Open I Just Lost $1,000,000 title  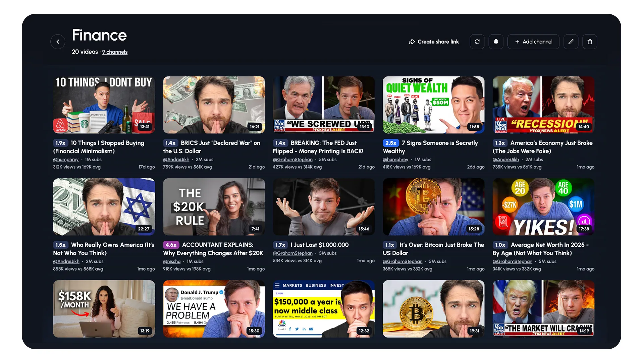pyautogui.click(x=319, y=245)
